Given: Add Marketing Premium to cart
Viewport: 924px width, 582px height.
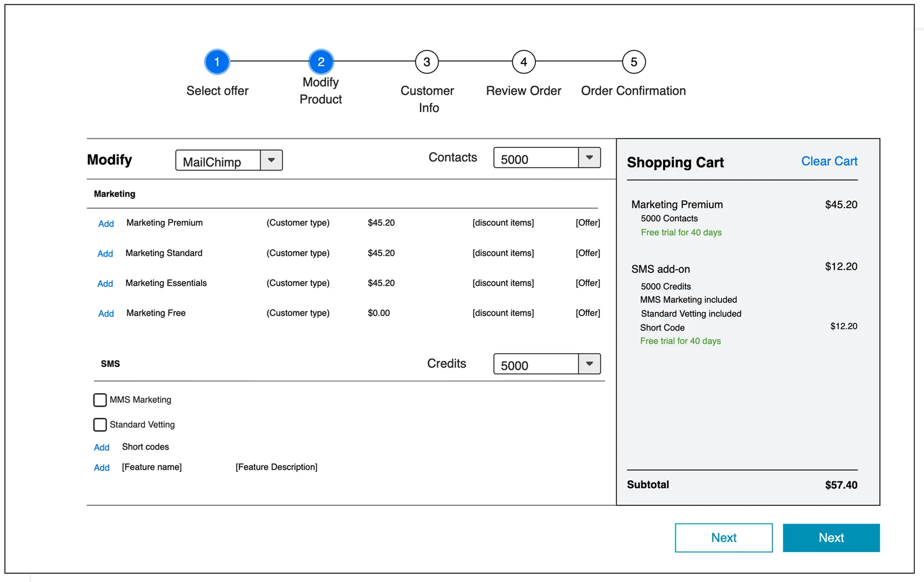Looking at the screenshot, I should (106, 224).
